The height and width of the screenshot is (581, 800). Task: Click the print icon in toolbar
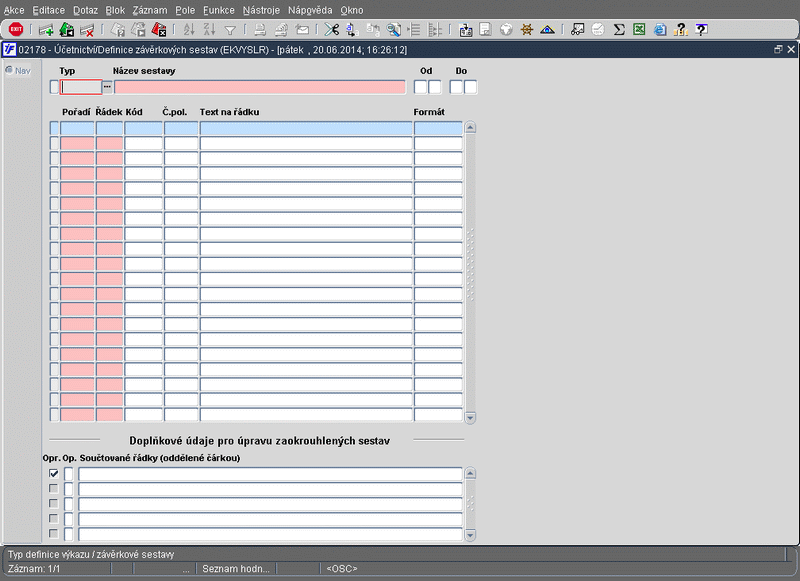260,30
